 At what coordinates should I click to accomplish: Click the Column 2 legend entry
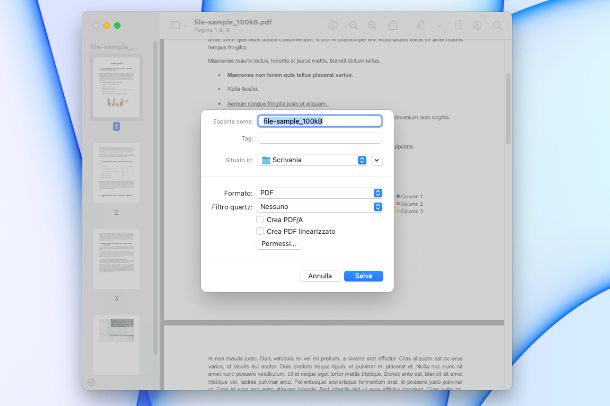pos(409,204)
